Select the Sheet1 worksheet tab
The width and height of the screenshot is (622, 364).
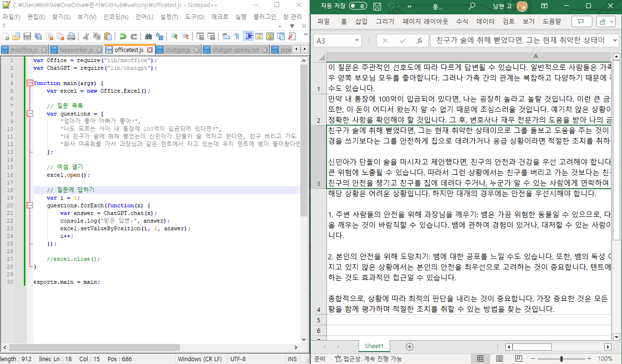(x=374, y=346)
